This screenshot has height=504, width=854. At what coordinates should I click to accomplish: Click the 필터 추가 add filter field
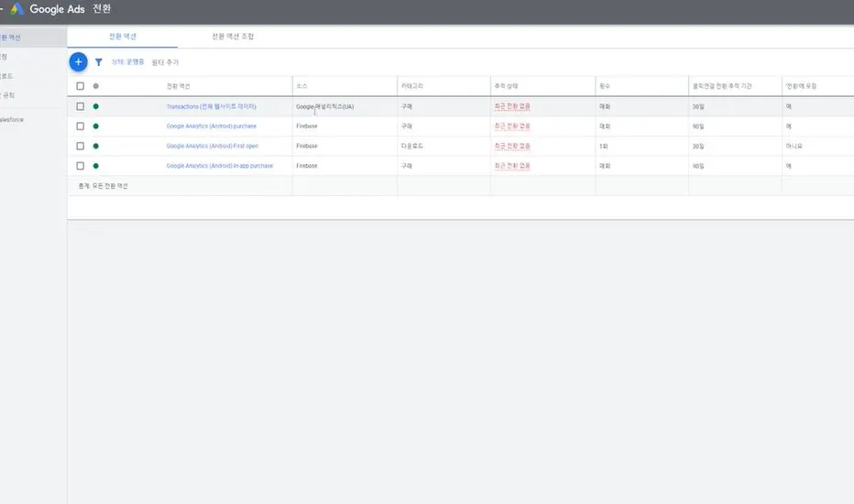[165, 62]
